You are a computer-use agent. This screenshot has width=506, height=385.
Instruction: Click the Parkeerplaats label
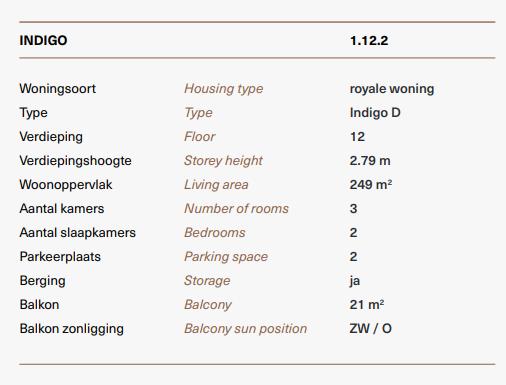60,257
